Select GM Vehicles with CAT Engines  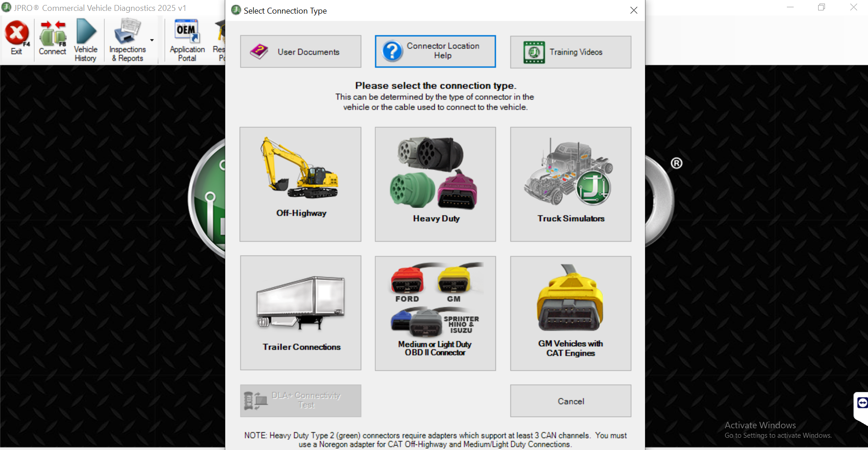click(571, 313)
